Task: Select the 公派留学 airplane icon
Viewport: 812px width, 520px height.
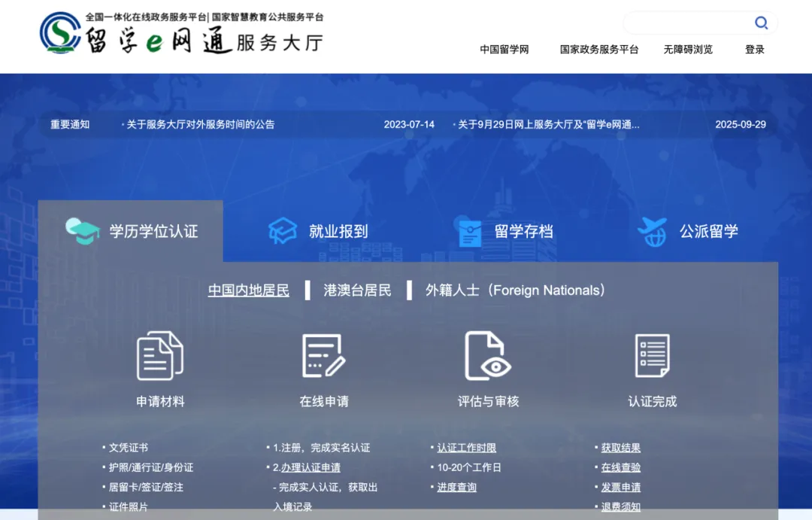Action: 653,231
